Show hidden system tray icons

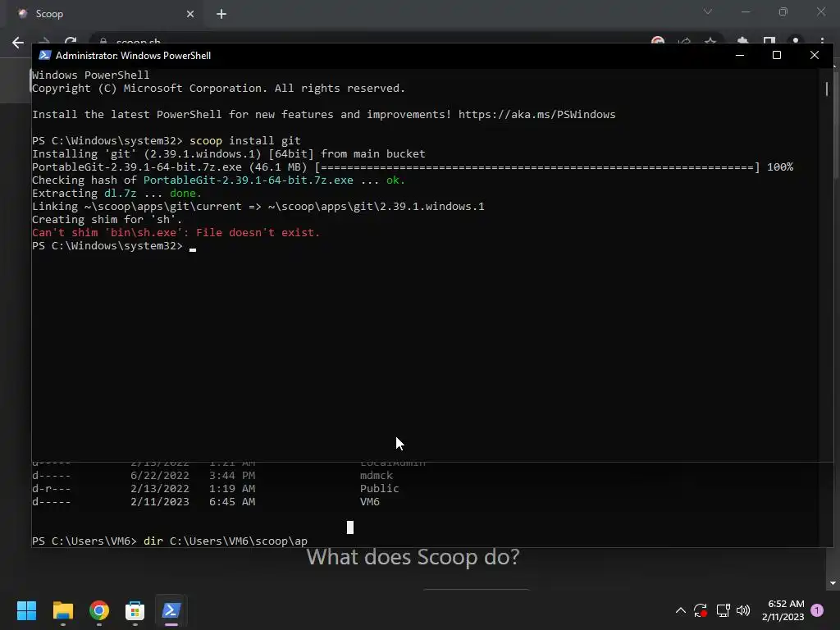click(680, 610)
